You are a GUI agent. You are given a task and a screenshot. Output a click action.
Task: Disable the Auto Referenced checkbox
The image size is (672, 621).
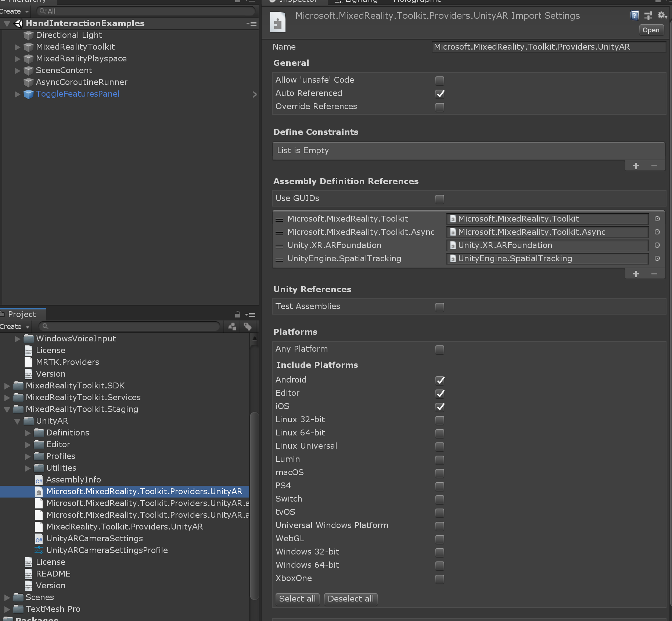coord(440,94)
